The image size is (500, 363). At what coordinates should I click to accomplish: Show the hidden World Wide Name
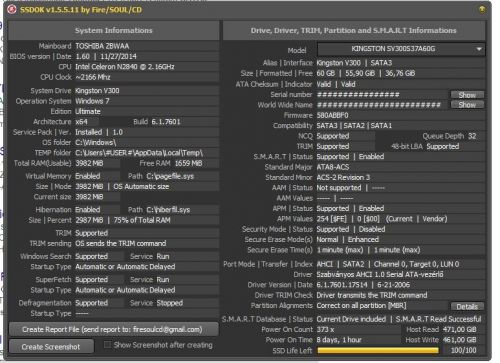[x=467, y=105]
